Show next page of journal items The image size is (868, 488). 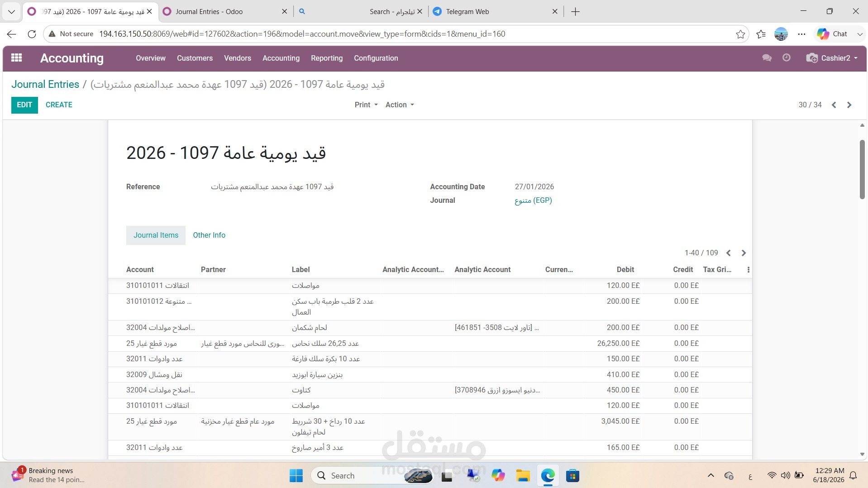tap(744, 253)
